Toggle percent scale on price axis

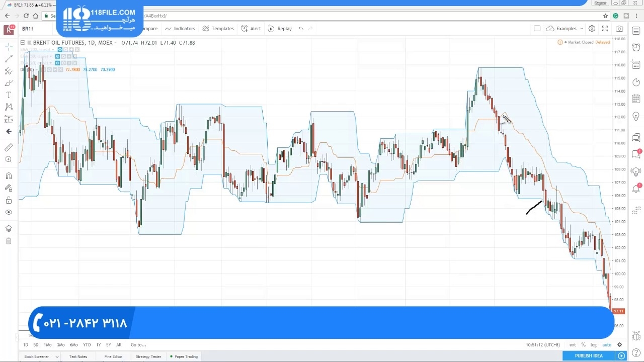coord(584,345)
